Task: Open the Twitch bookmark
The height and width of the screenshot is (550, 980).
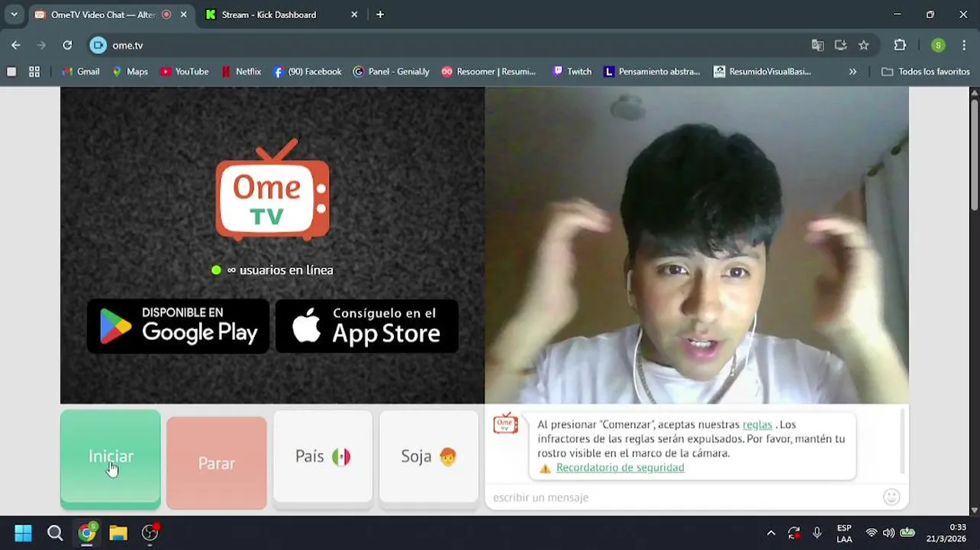Action: [572, 72]
